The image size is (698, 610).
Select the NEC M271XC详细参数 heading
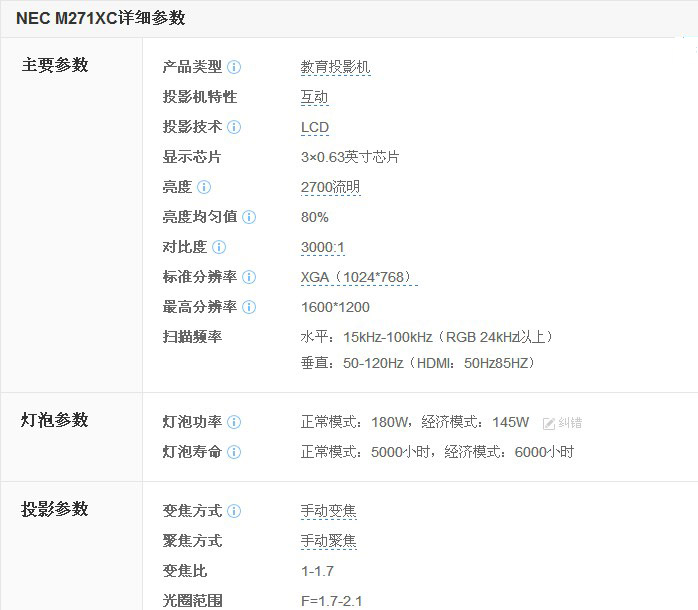tap(101, 18)
